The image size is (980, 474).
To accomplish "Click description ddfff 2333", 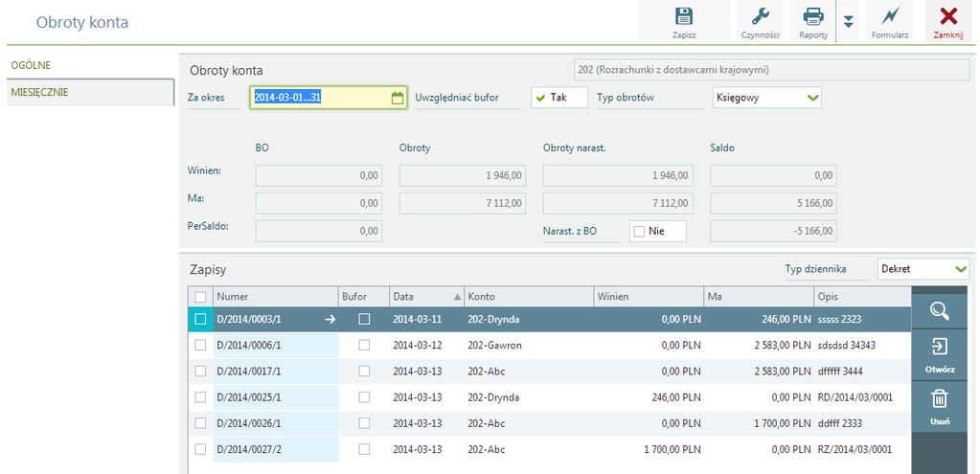I will point(839,423).
